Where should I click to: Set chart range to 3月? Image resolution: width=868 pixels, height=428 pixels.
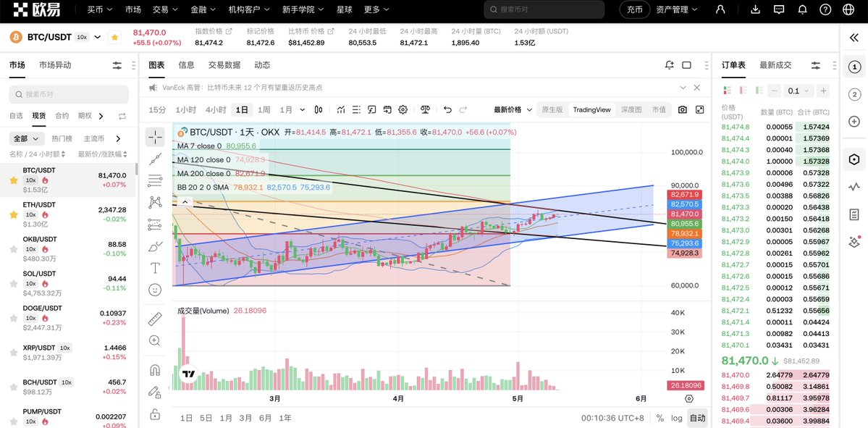coord(245,418)
